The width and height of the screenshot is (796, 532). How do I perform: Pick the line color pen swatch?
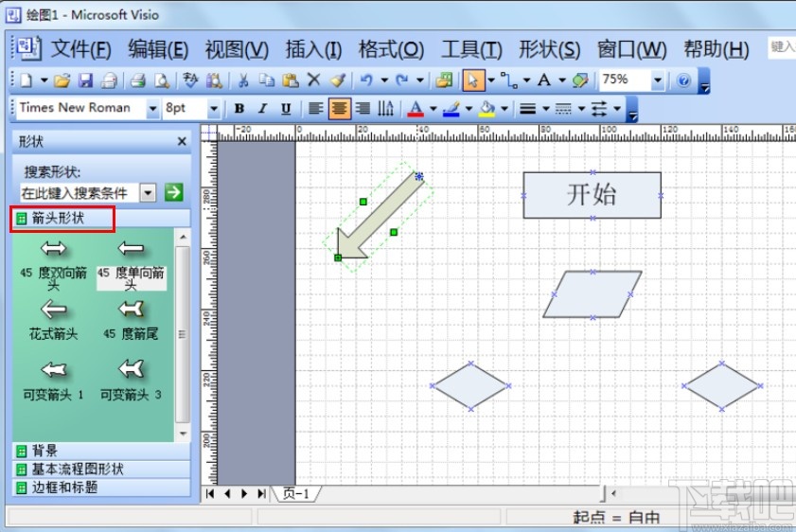pyautogui.click(x=451, y=109)
